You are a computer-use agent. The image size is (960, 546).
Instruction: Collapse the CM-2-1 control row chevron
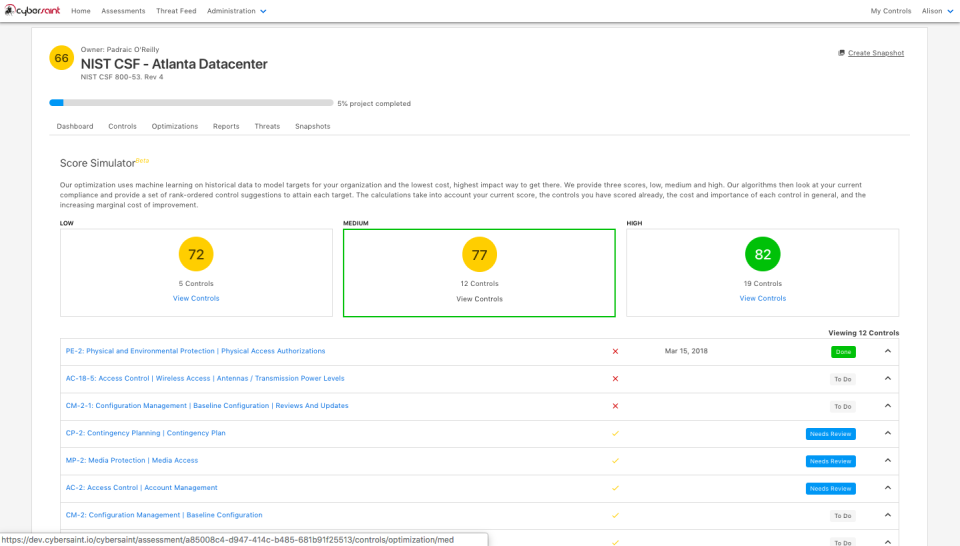(888, 406)
